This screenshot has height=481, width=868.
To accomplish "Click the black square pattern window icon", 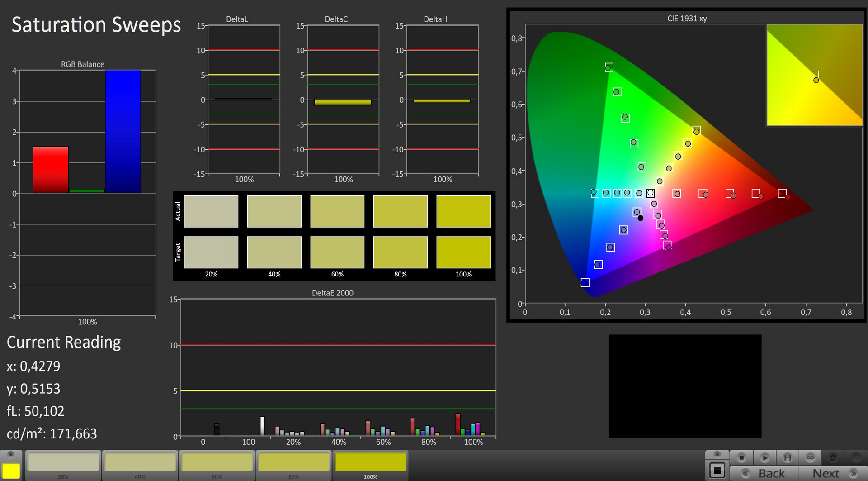I will click(x=717, y=471).
